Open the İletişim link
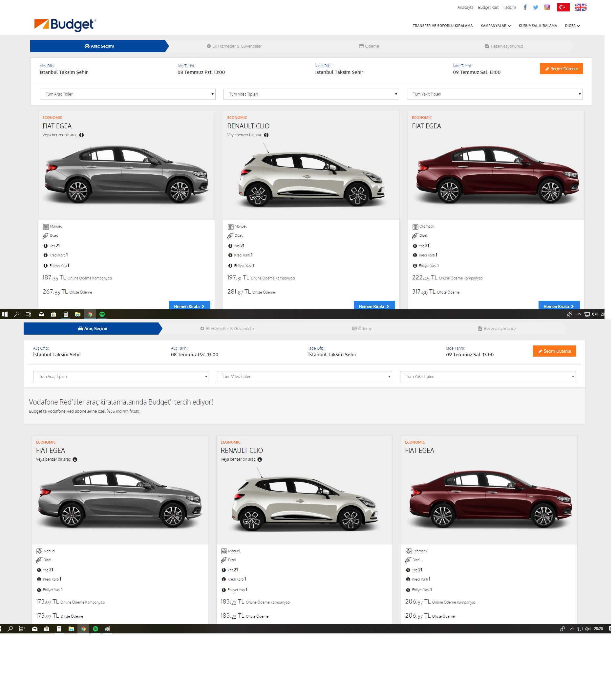The image size is (616, 683). (x=509, y=8)
